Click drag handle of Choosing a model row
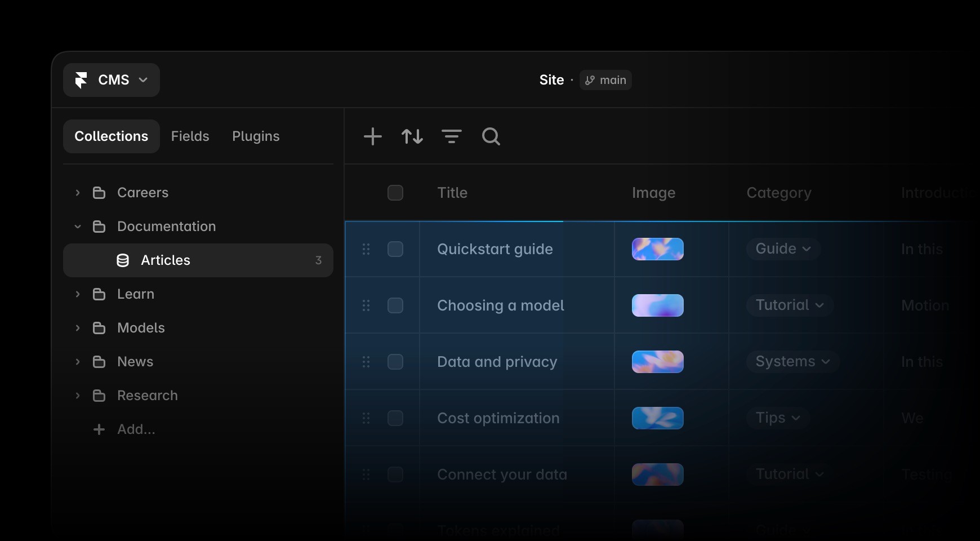980x541 pixels. click(x=366, y=305)
